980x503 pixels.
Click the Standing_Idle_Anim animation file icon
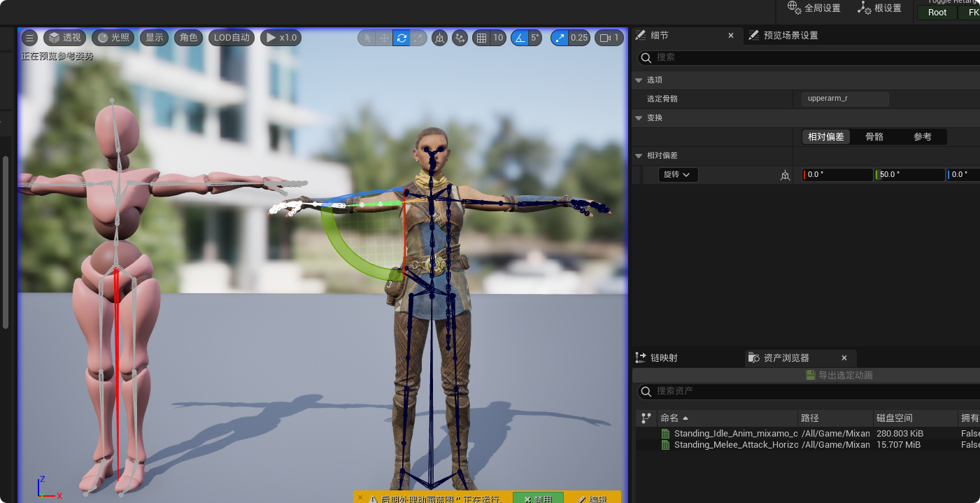665,434
